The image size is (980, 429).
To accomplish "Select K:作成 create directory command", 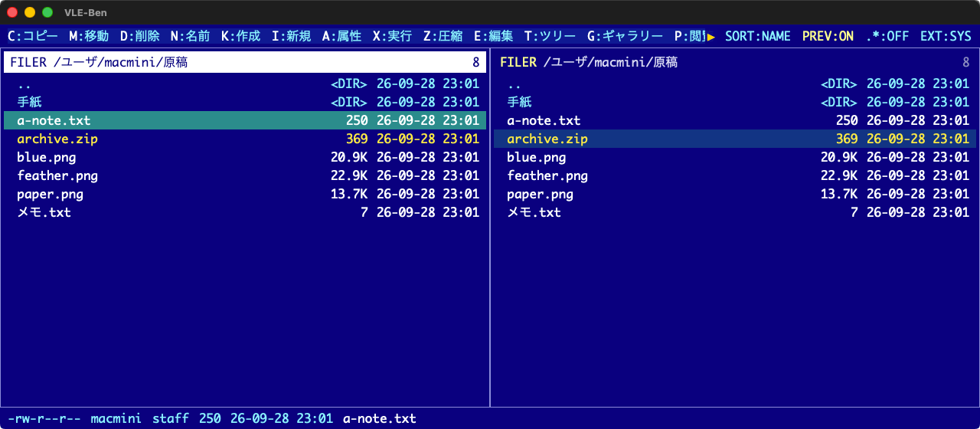I will pos(240,36).
